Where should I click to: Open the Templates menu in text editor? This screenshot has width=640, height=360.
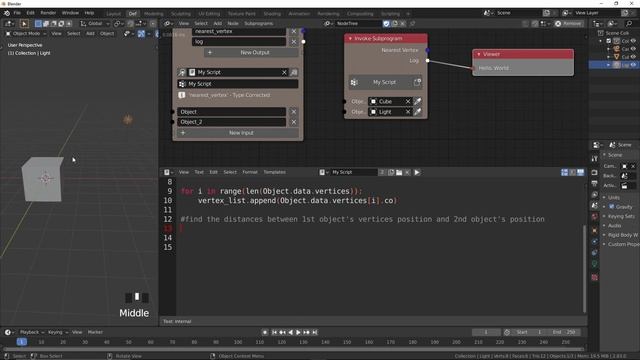[x=274, y=172]
